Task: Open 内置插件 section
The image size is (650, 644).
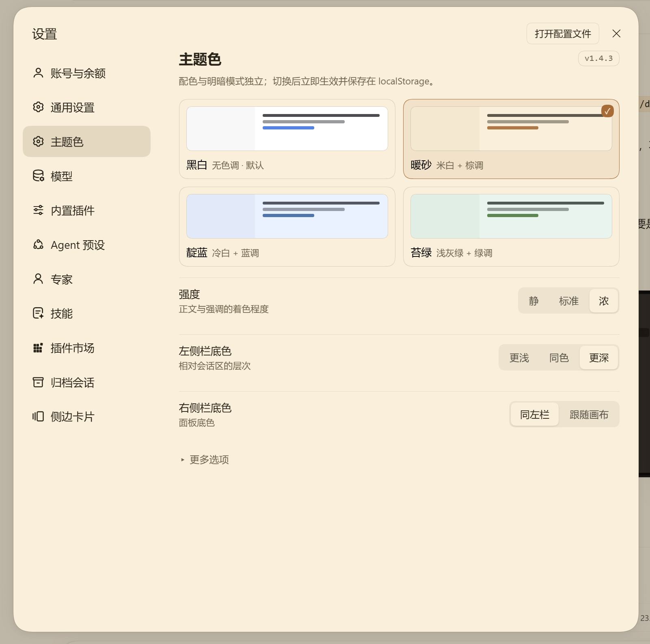Action: [86, 211]
